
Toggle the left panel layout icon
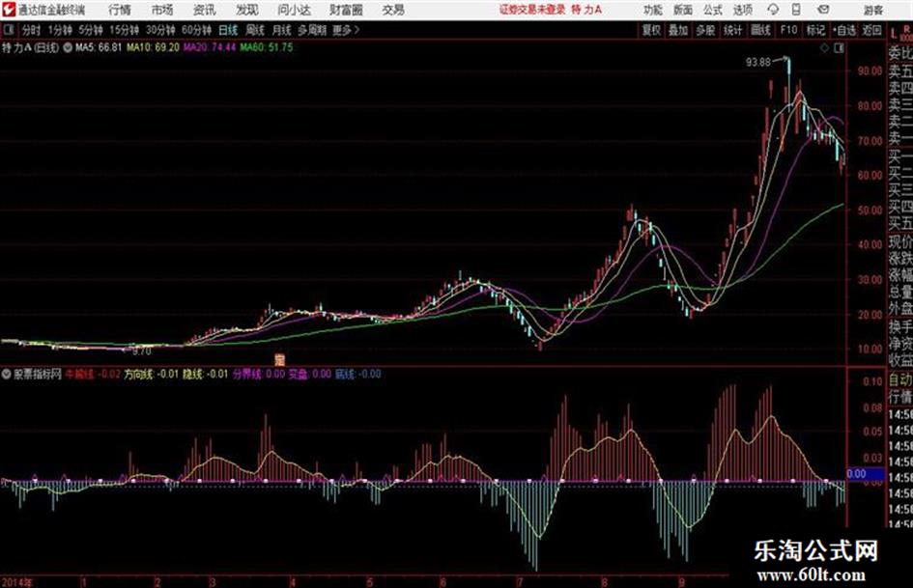[8, 30]
